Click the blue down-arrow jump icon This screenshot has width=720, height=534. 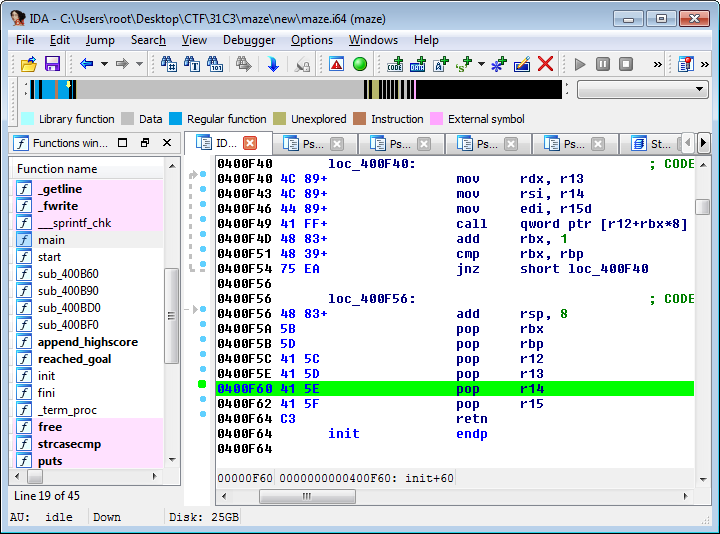pos(273,64)
